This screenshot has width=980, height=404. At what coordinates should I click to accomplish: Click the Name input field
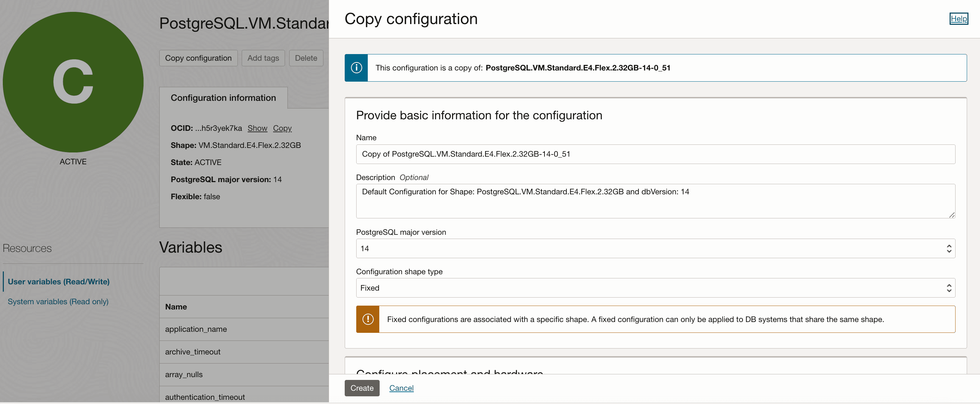click(x=655, y=154)
